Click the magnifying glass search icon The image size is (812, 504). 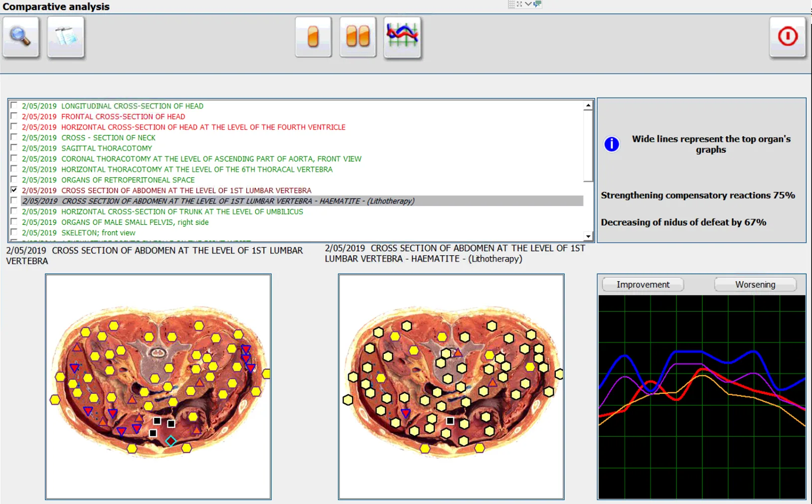pos(21,37)
